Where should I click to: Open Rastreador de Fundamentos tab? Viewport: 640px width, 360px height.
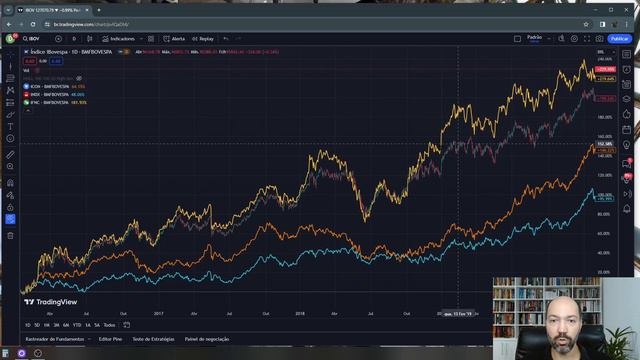pyautogui.click(x=55, y=339)
